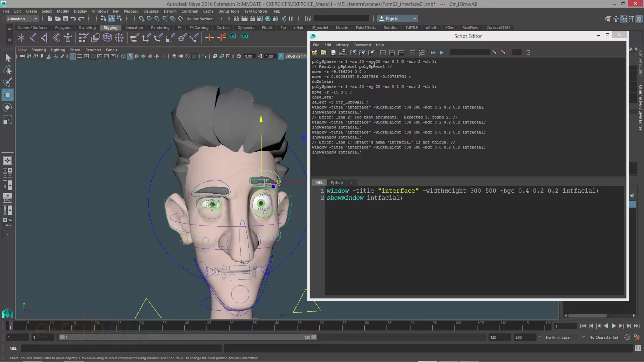Click gamma value field showing 1.00
This screenshot has width=644, height=362.
[269, 56]
